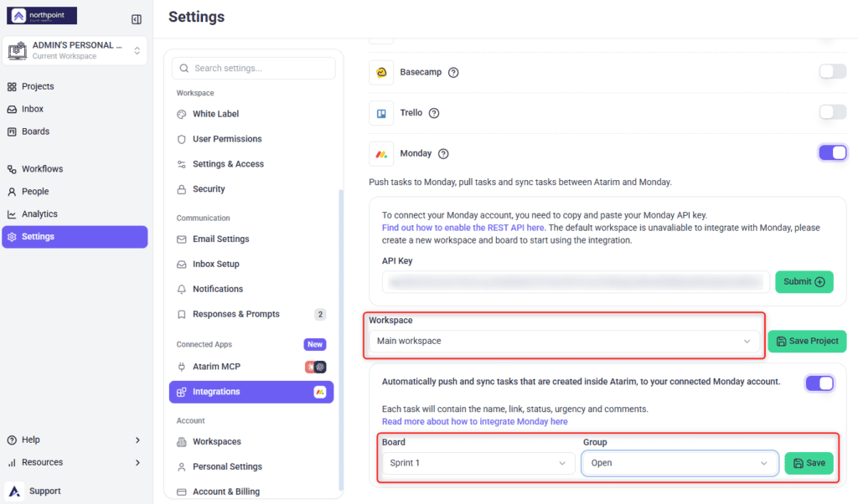Click the Monday badge on Integrations
The image size is (858, 504).
[320, 392]
